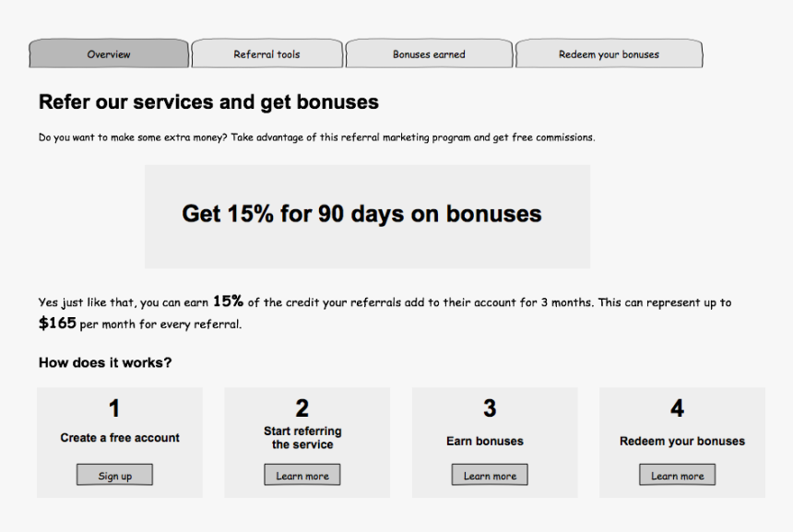Click the 'Start referring the service' card title
This screenshot has height=532, width=793.
302,438
